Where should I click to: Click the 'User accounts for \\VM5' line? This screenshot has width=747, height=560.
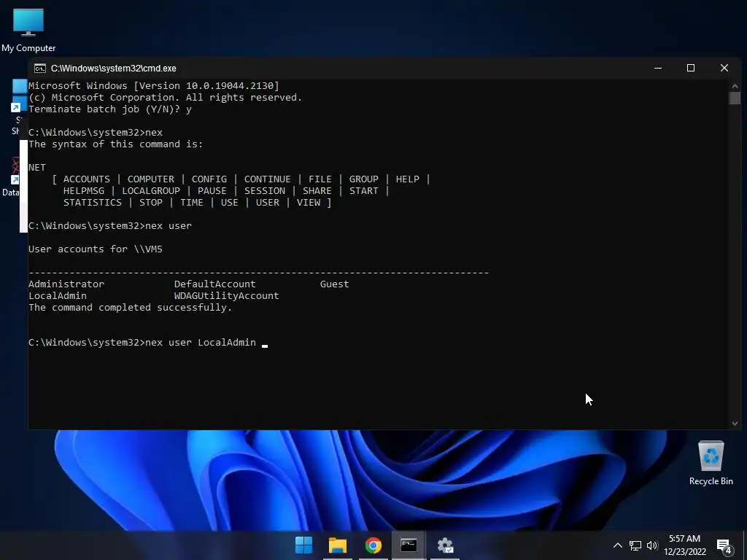(96, 249)
